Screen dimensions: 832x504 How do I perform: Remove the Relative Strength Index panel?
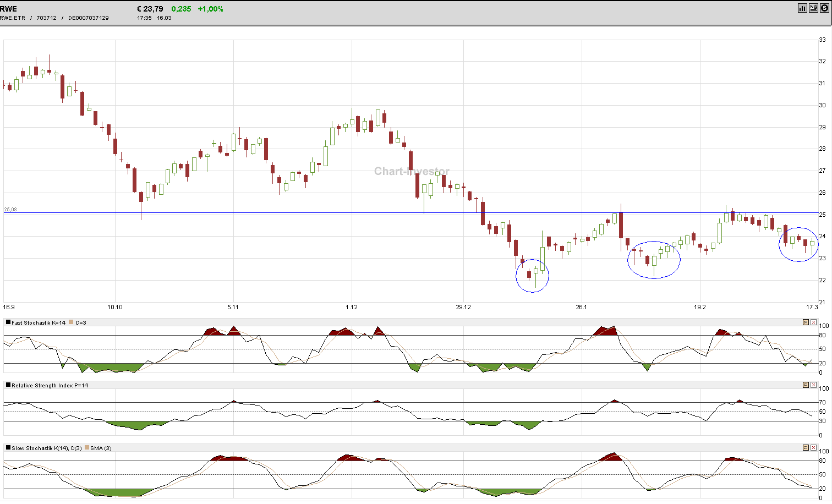point(813,385)
